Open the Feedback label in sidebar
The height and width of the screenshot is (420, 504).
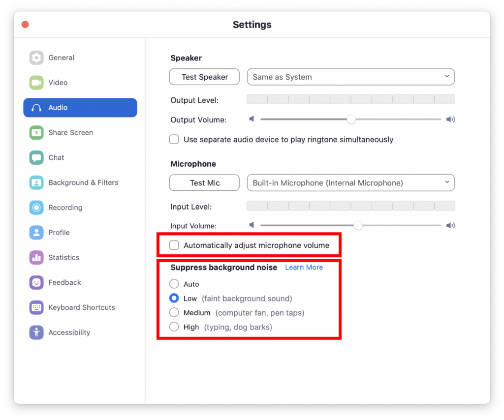64,283
